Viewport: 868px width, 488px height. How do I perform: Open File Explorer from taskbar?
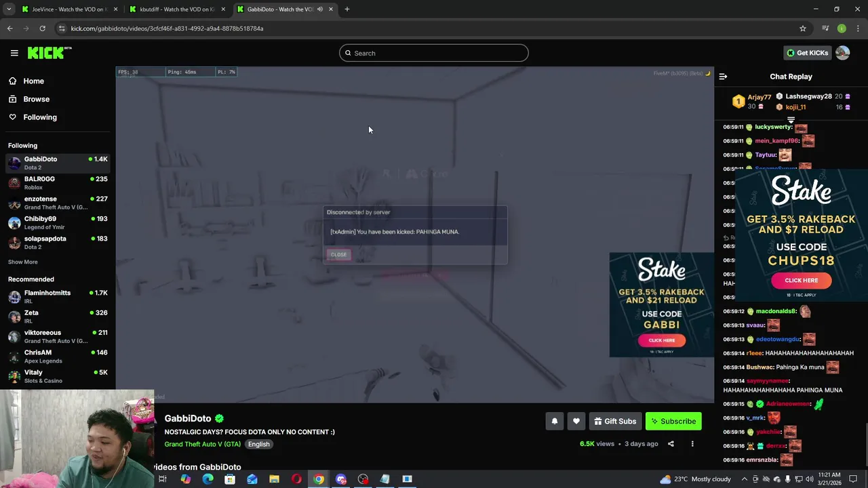[274, 479]
